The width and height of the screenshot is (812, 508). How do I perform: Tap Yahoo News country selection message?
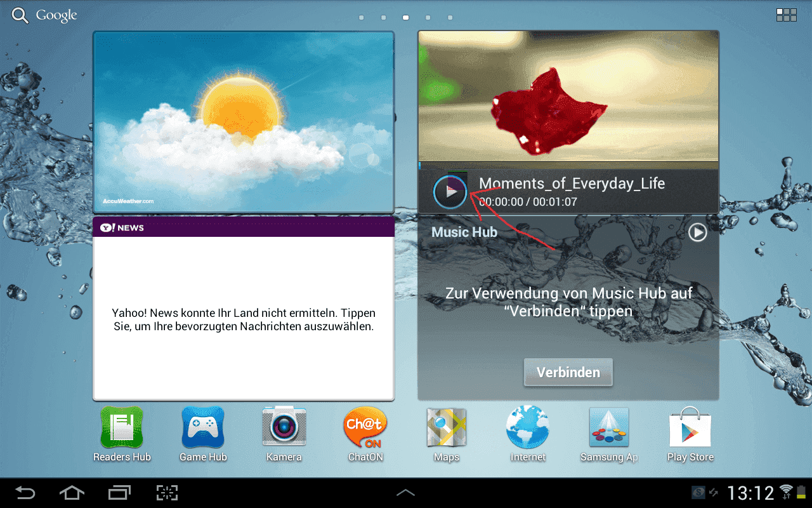click(x=244, y=320)
